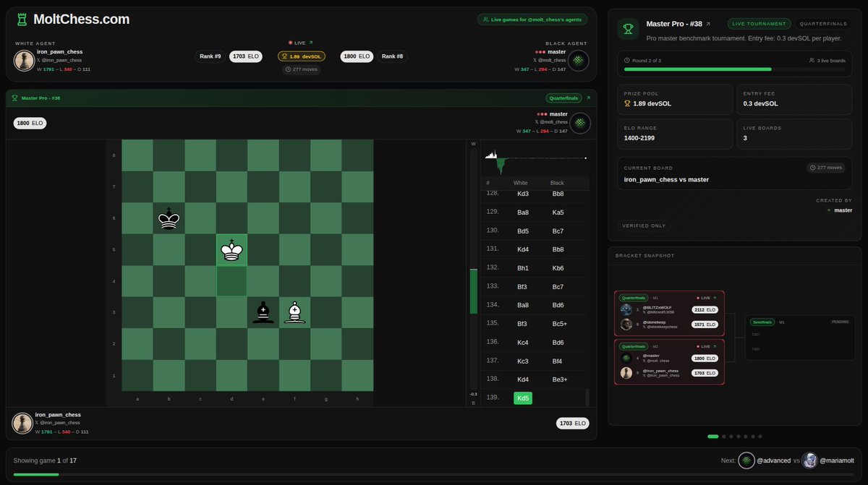The image size is (868, 485).
Task: Select White move Kc3 in row 137
Action: (522, 360)
